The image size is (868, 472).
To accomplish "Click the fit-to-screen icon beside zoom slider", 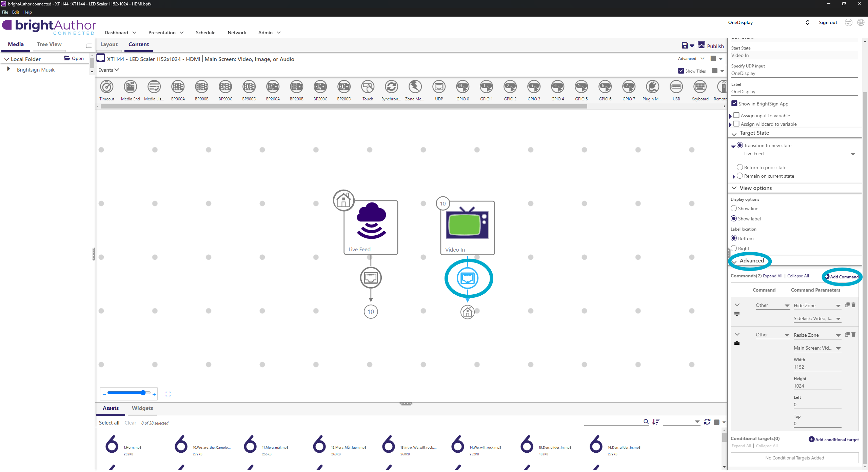I will coord(168,394).
